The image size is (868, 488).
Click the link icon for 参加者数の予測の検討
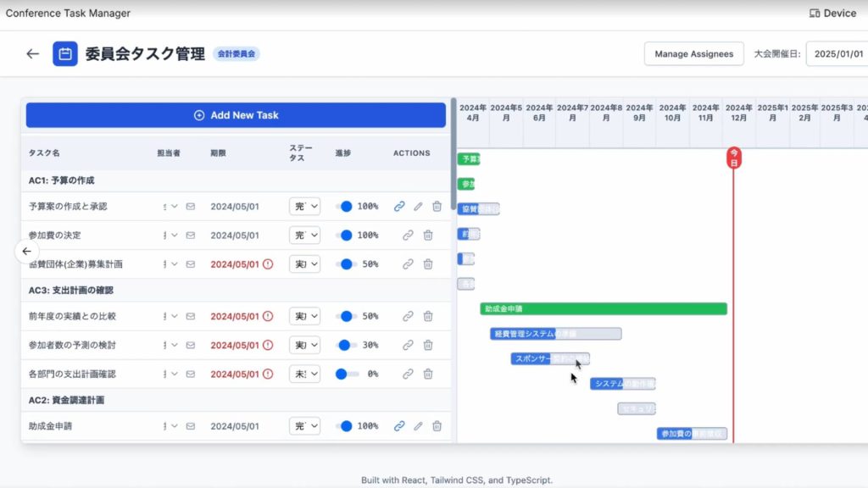(x=408, y=345)
